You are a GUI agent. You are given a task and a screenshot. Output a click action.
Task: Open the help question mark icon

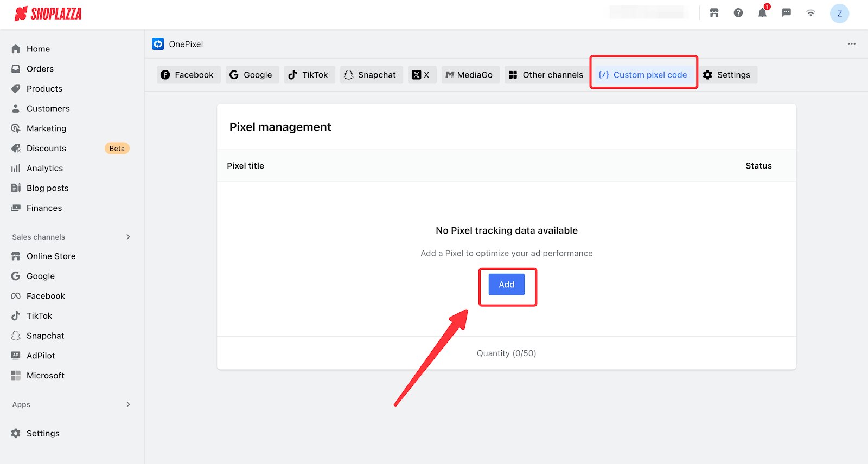(738, 13)
